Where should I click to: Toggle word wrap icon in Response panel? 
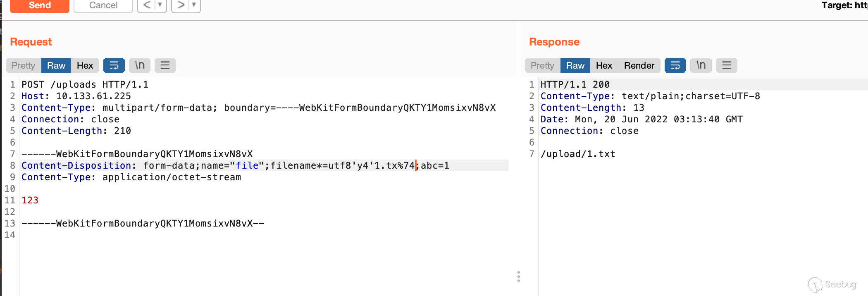[x=675, y=65]
